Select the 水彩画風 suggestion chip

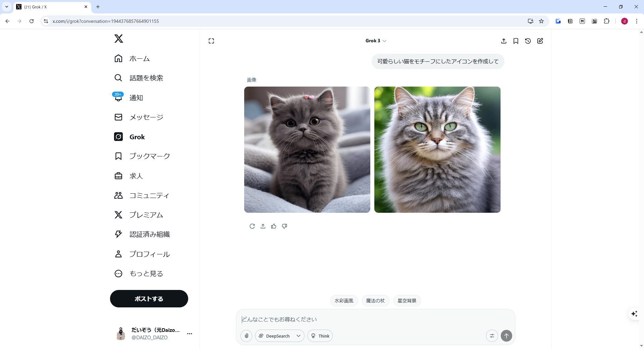(344, 300)
